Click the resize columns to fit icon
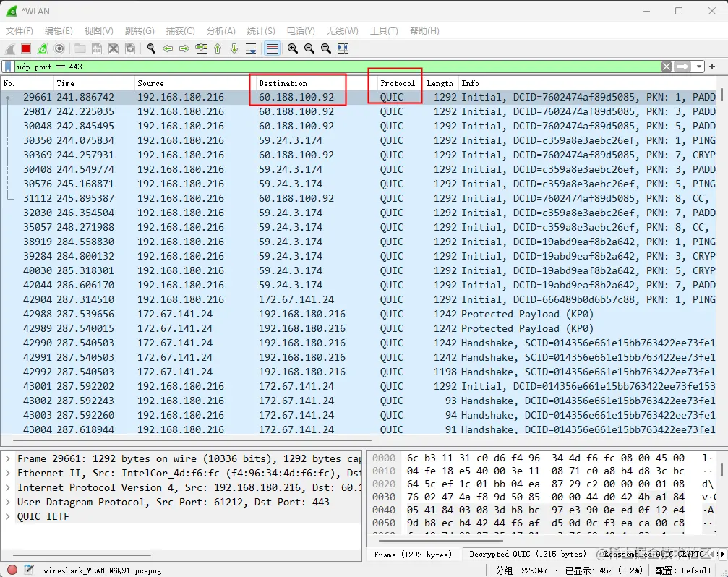The width and height of the screenshot is (728, 577). [343, 48]
